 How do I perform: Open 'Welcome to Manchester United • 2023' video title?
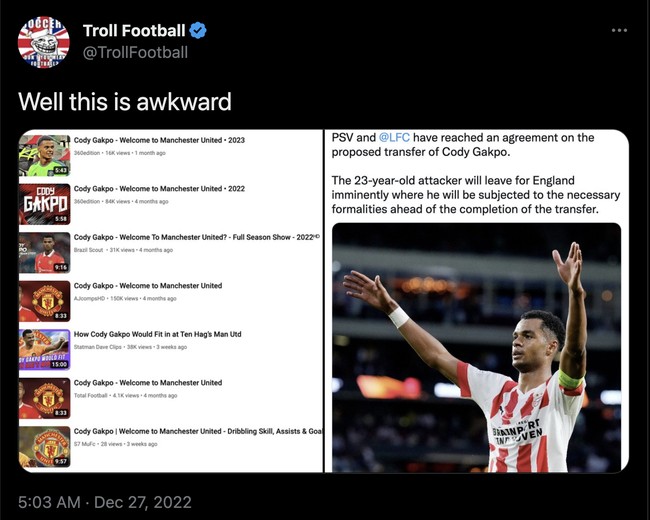point(159,141)
